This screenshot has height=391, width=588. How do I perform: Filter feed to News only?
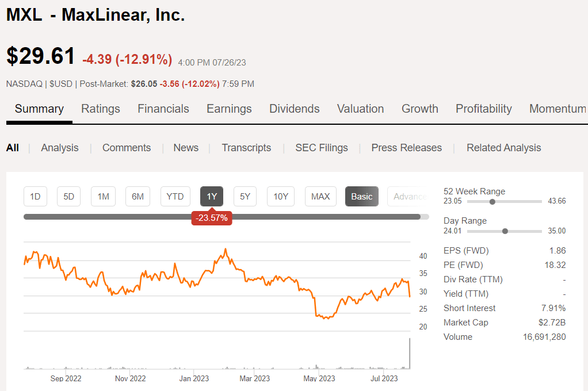tap(185, 148)
